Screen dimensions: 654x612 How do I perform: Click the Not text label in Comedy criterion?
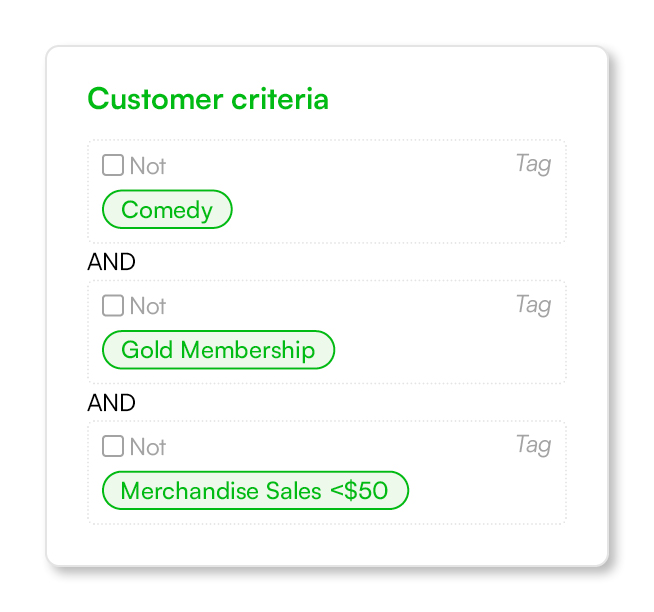point(148,166)
